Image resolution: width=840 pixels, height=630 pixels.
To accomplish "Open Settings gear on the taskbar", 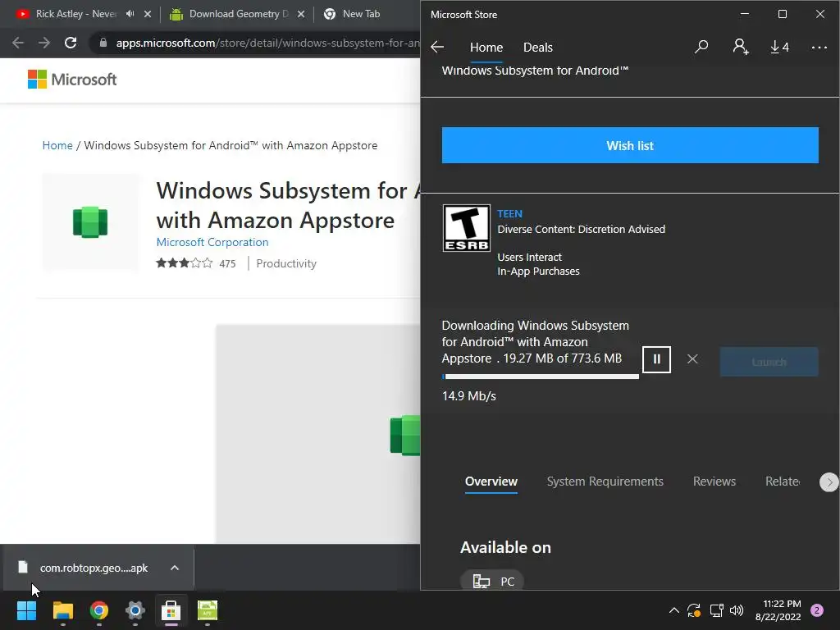I will coord(135,610).
